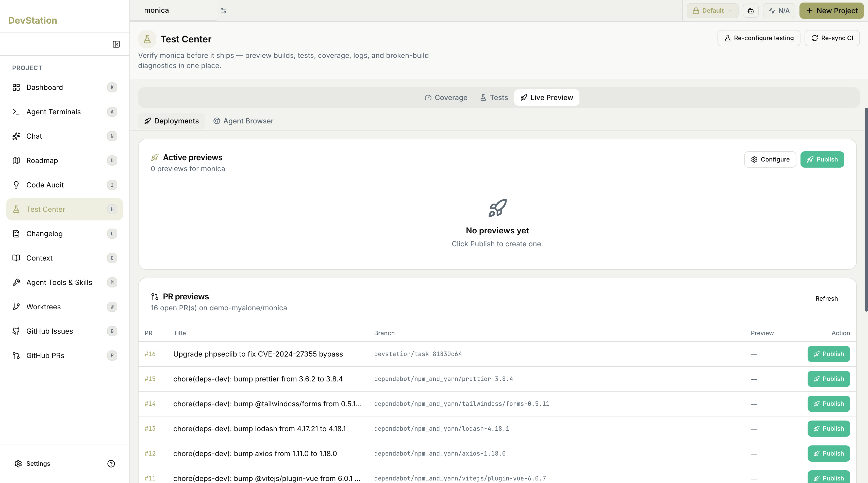Open PR #16 number link
The height and width of the screenshot is (483, 868).
click(x=150, y=354)
